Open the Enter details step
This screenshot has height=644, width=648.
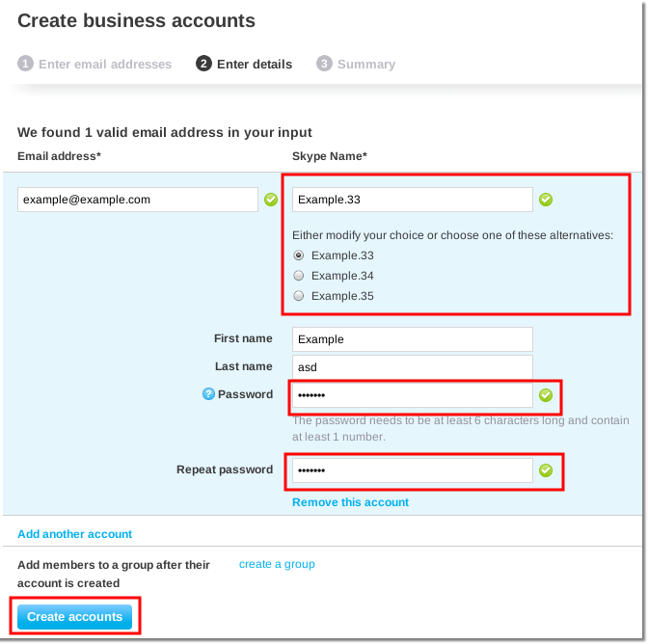point(254,65)
